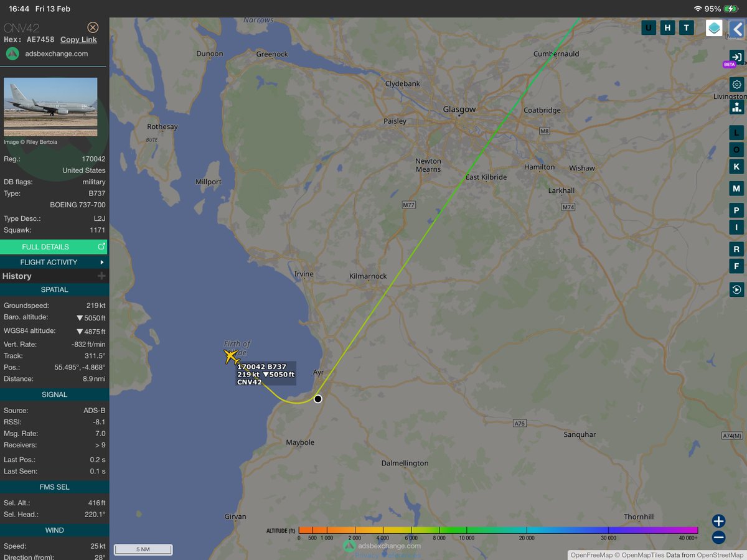Click the position value 55.495°,-4.868°
Screen dimensions: 747x560
tap(80, 367)
